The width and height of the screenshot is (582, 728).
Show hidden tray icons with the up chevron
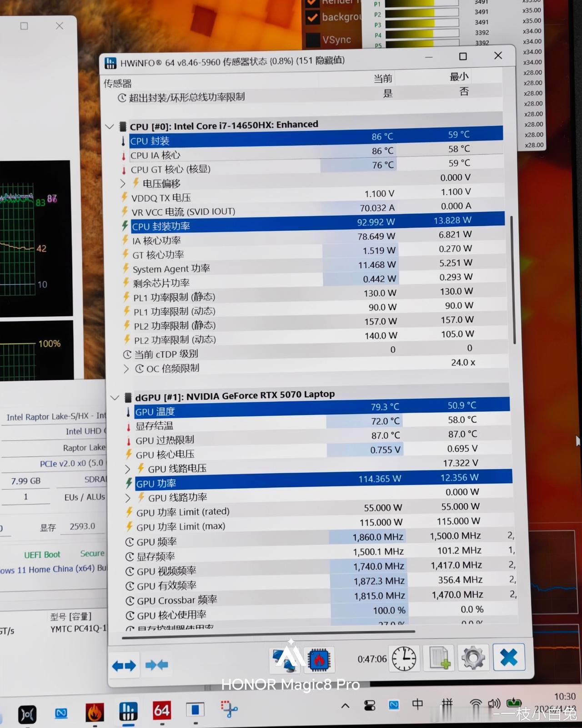(345, 706)
